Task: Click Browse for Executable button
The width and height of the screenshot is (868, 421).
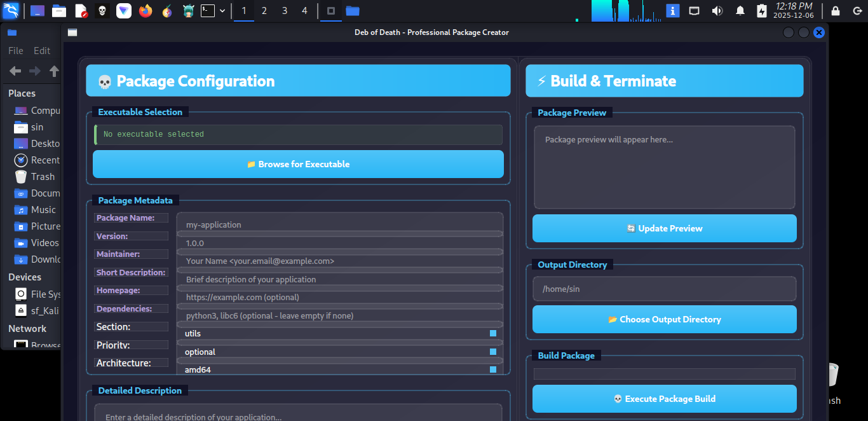Action: click(x=298, y=164)
